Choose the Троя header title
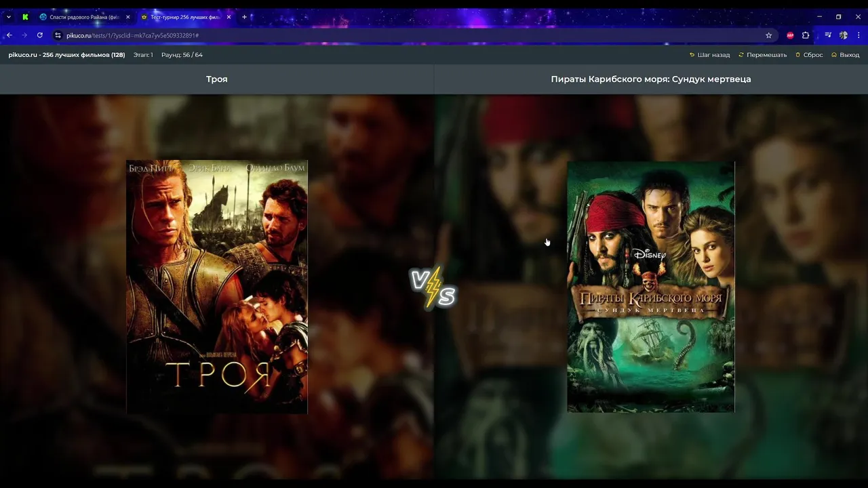The height and width of the screenshot is (488, 868). (217, 79)
